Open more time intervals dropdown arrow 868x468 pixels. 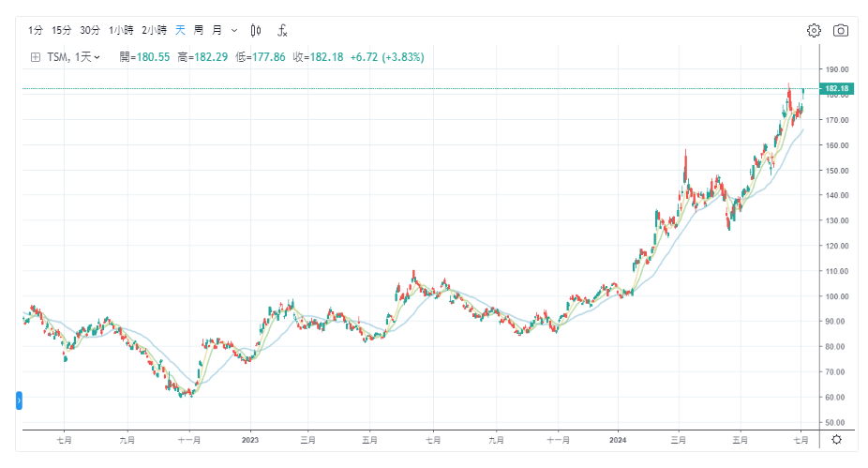point(234,30)
